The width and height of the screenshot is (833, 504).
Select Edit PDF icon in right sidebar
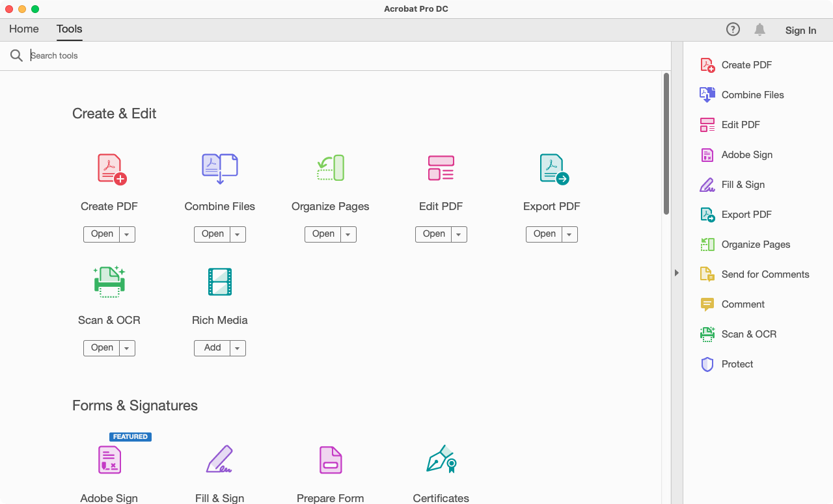click(707, 125)
